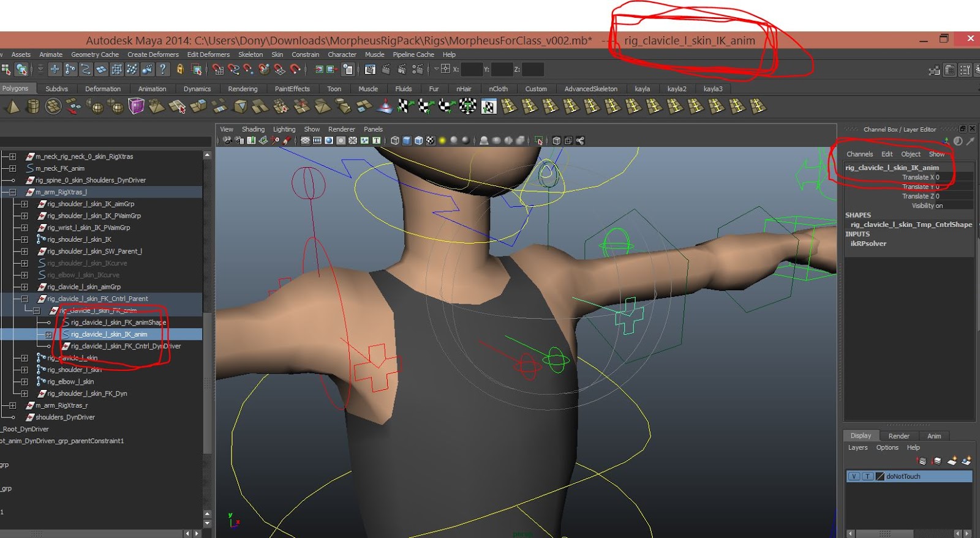Expand the m_neck_FK_anim node

click(12, 168)
